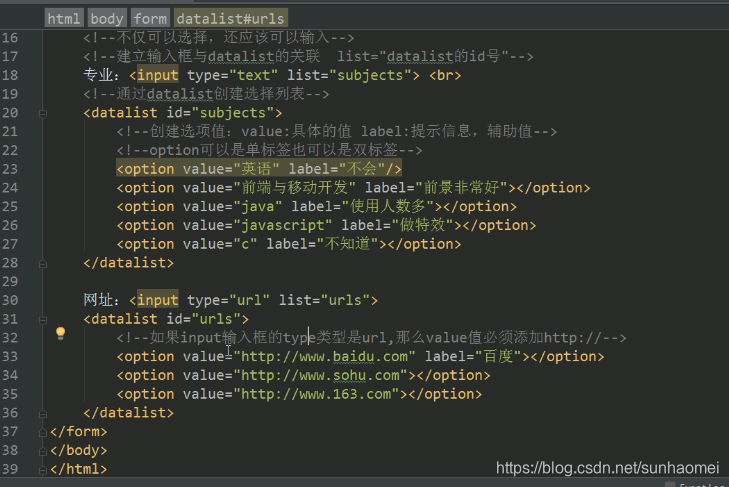Click the "text" type value on line 18

[253, 75]
